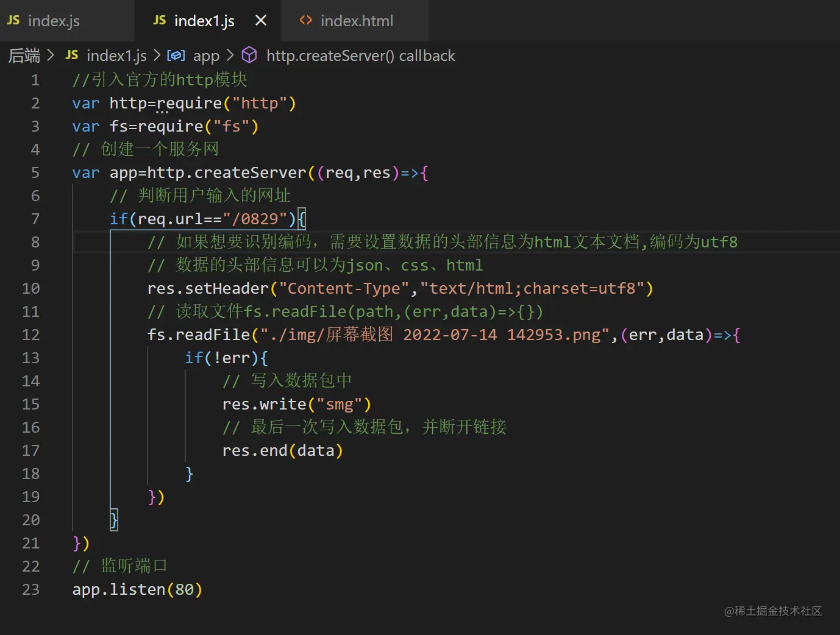Open the index.html tab
Screen dimensions: 840x635
(x=355, y=21)
